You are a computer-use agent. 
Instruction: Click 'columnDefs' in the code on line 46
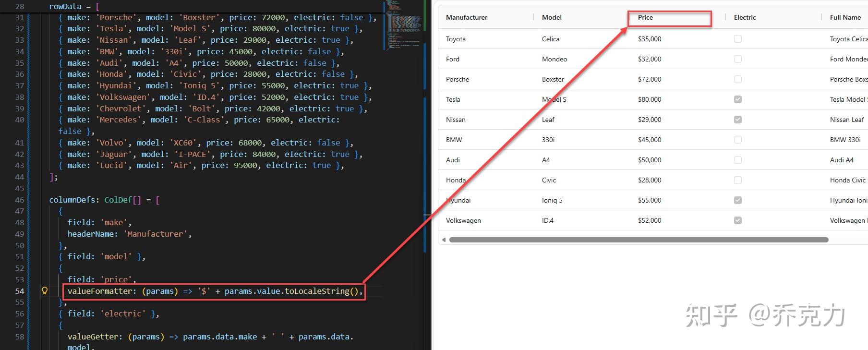click(x=72, y=200)
